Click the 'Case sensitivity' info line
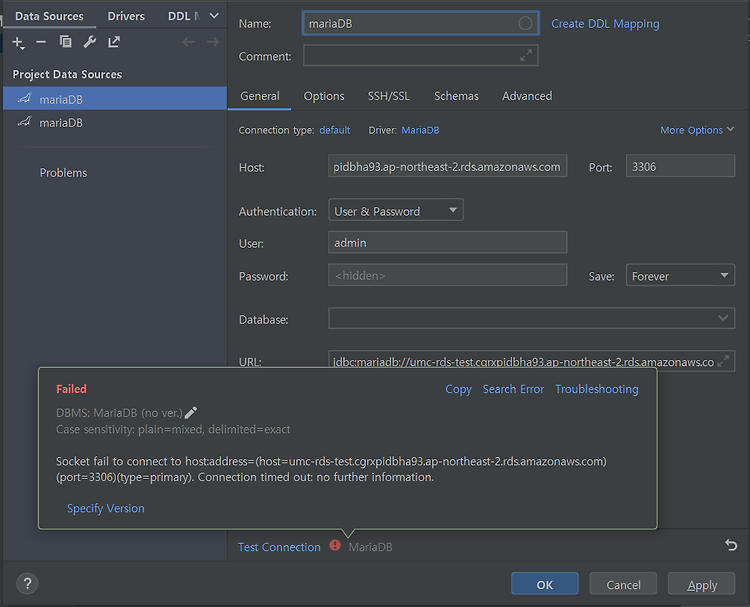The image size is (750, 607). pyautogui.click(x=173, y=429)
